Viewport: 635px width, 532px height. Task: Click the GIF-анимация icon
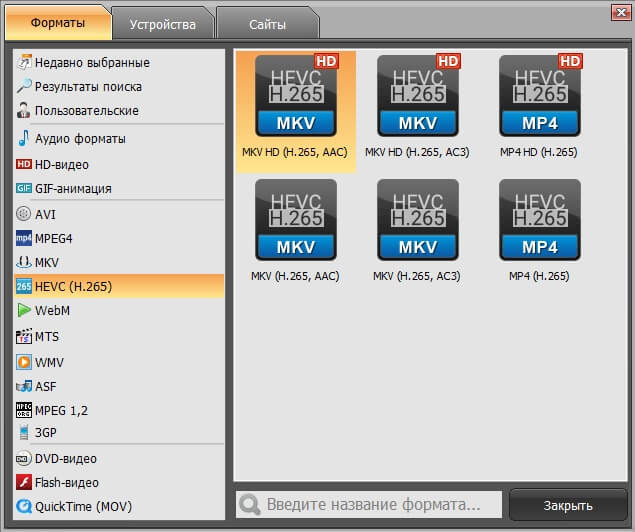pos(24,188)
